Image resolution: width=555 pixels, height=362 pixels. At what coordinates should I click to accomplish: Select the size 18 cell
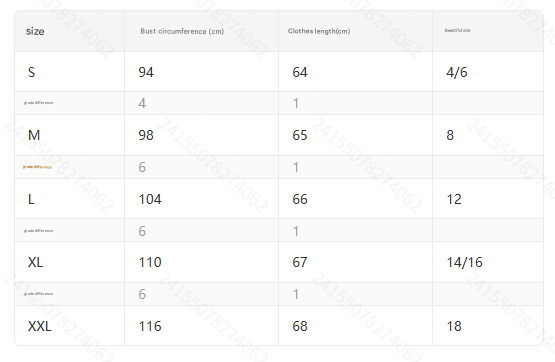pyautogui.click(x=454, y=326)
